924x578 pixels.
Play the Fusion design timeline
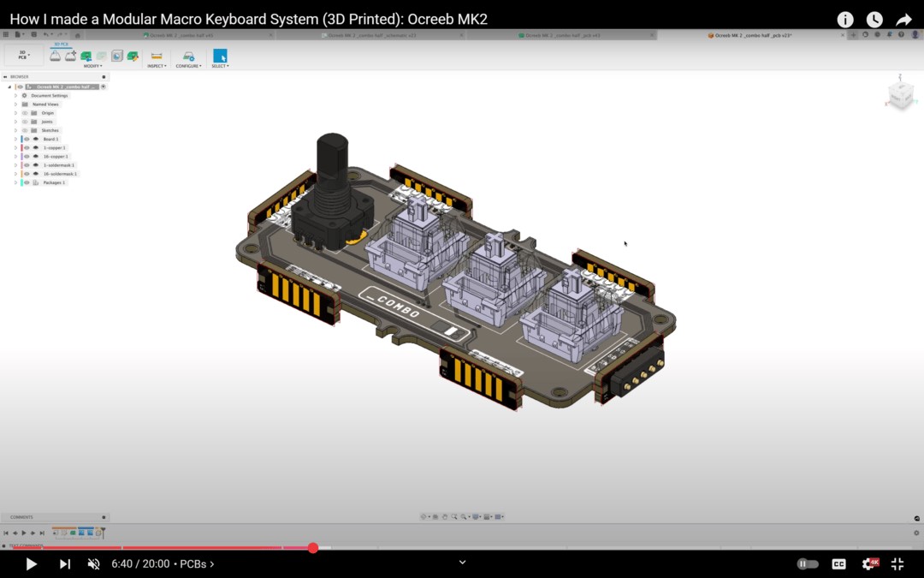24,533
